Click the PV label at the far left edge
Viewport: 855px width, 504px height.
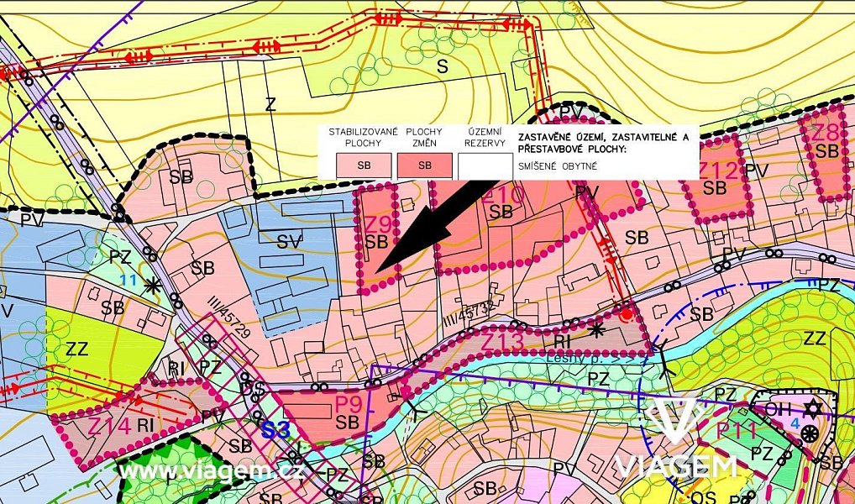32,220
